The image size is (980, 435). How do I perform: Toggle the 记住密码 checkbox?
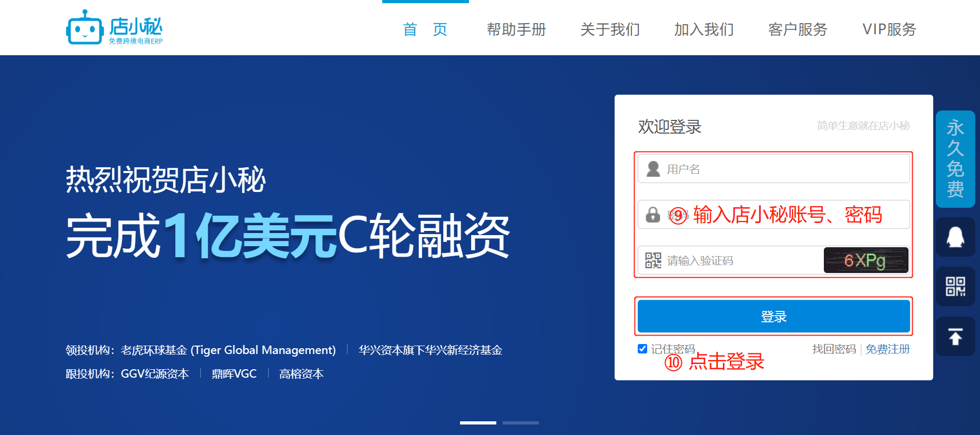642,349
